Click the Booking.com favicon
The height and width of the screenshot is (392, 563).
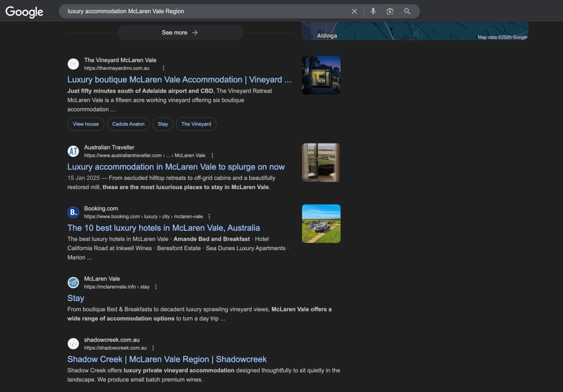[x=73, y=212]
